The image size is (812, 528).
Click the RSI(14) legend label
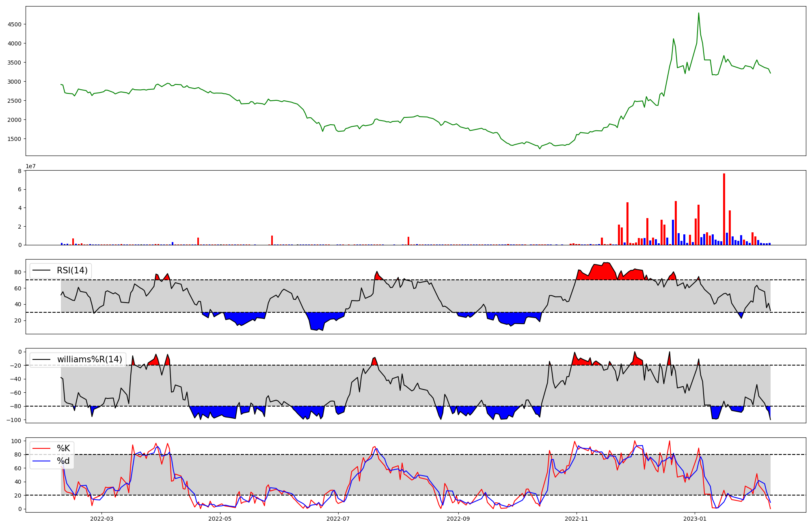(72, 270)
